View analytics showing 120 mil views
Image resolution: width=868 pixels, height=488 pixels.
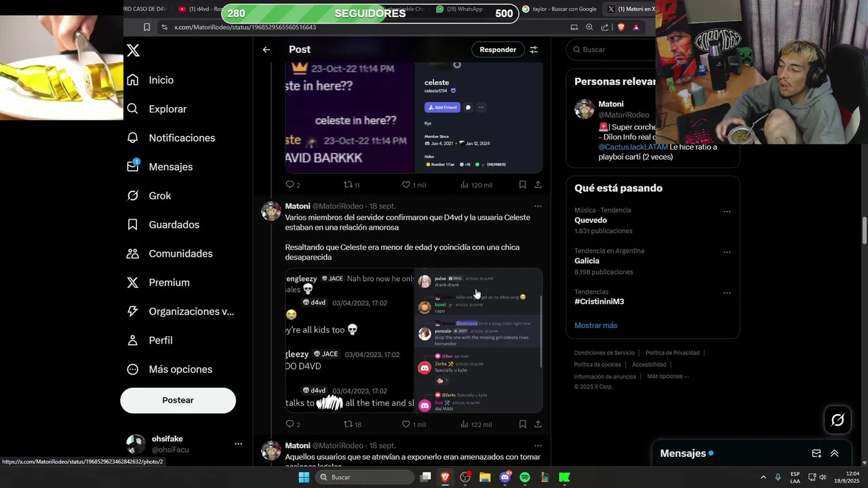(x=476, y=184)
